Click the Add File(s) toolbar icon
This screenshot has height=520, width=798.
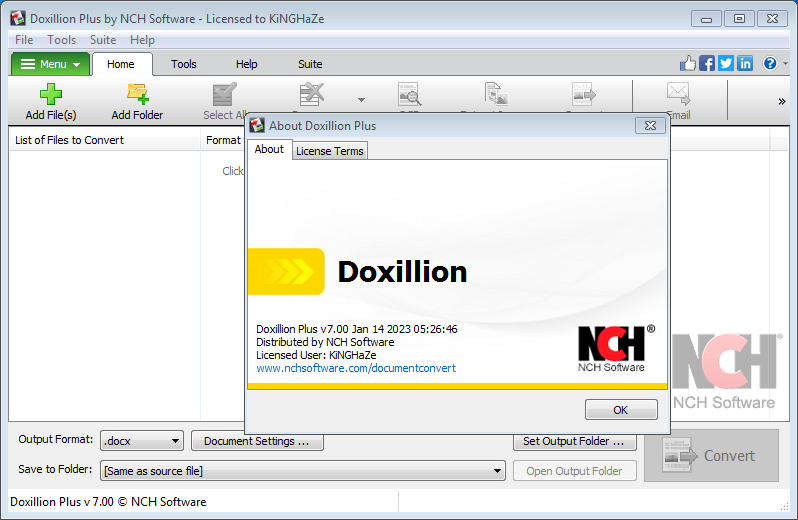click(50, 95)
